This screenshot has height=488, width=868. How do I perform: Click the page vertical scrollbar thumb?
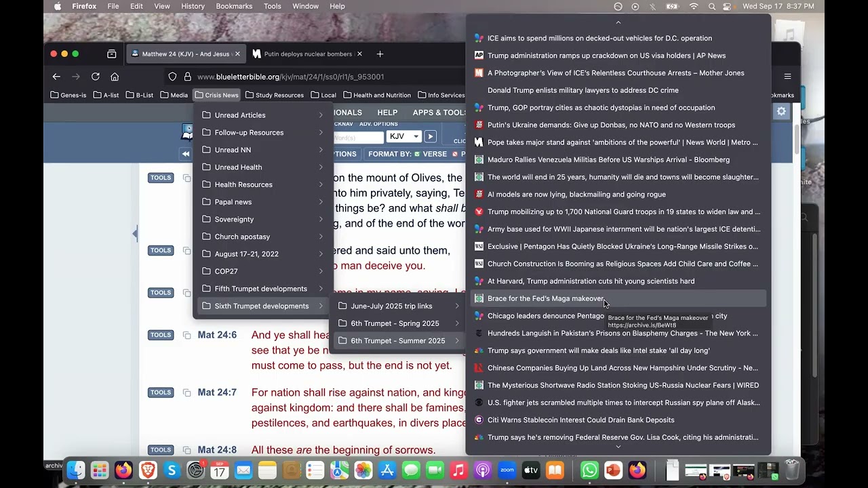[x=796, y=139]
